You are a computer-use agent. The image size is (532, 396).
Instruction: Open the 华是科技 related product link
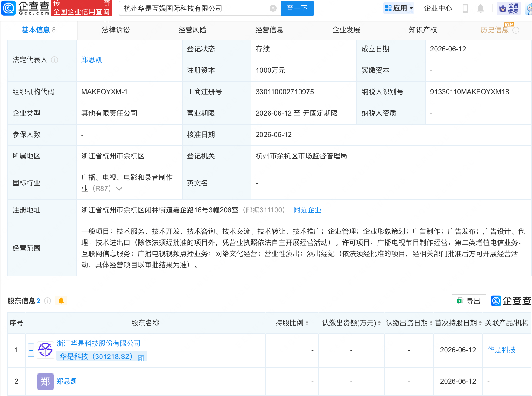point(501,350)
